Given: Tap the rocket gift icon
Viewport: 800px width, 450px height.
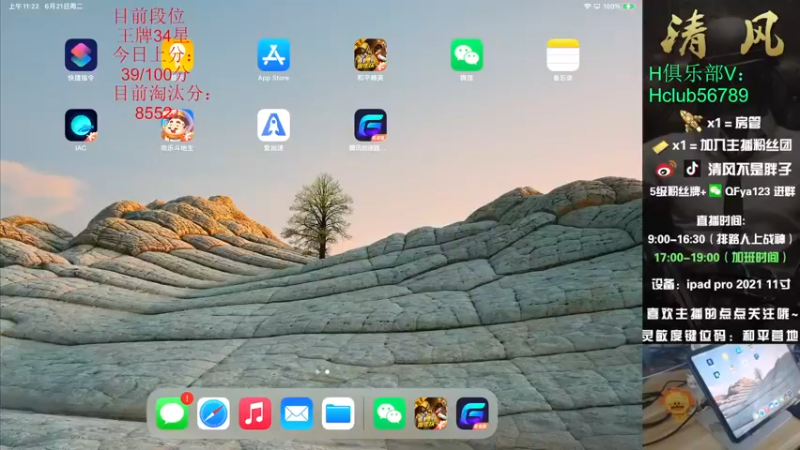Looking at the screenshot, I should 691,121.
